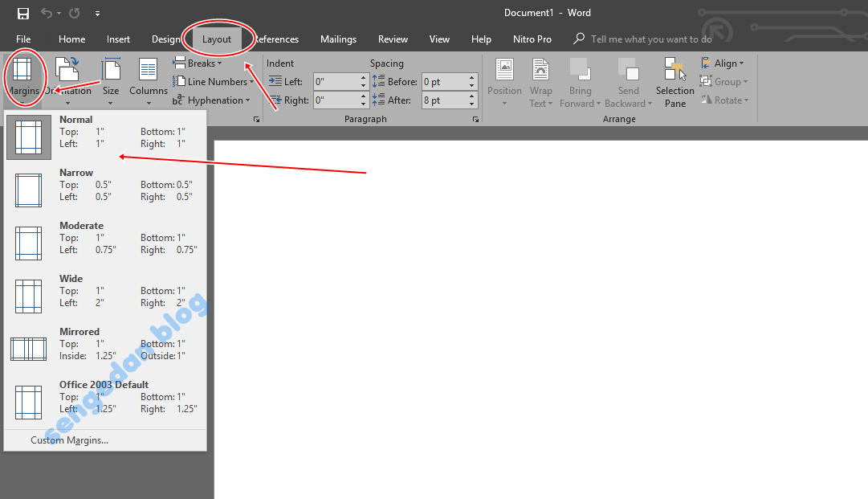This screenshot has height=499, width=868.
Task: Switch to the Home tab
Action: 72,39
